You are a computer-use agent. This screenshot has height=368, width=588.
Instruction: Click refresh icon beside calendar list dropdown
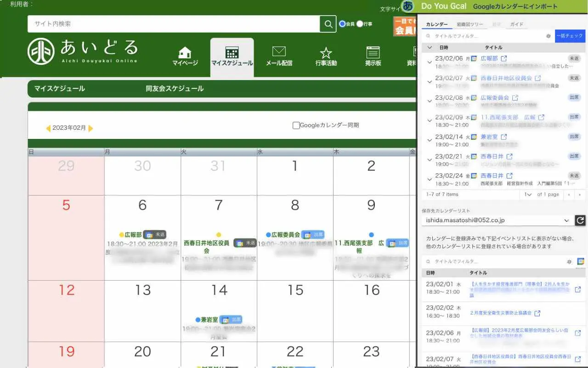pyautogui.click(x=580, y=220)
